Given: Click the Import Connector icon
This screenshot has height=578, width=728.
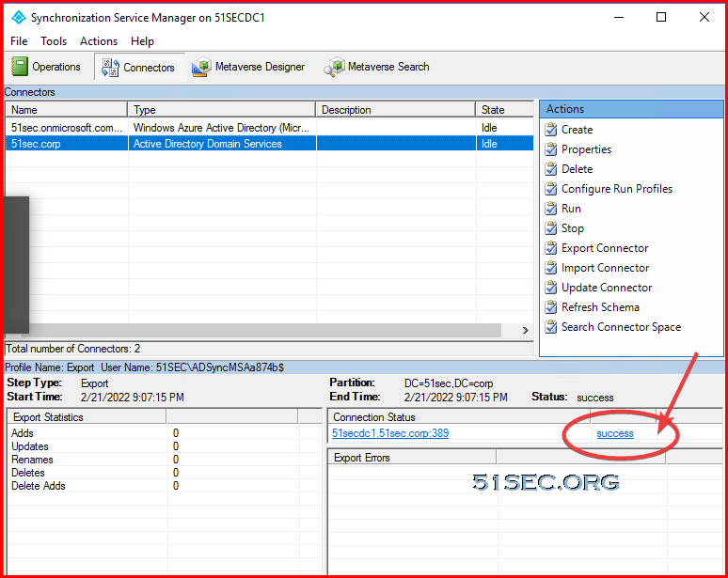Looking at the screenshot, I should pos(551,268).
